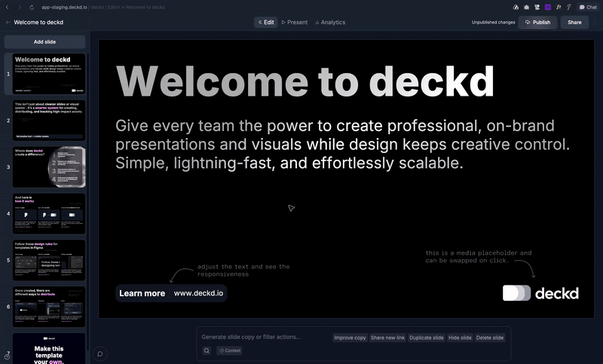Click the 'Learn more' label on slide
Viewport: 603px width, 364px height.
[142, 293]
